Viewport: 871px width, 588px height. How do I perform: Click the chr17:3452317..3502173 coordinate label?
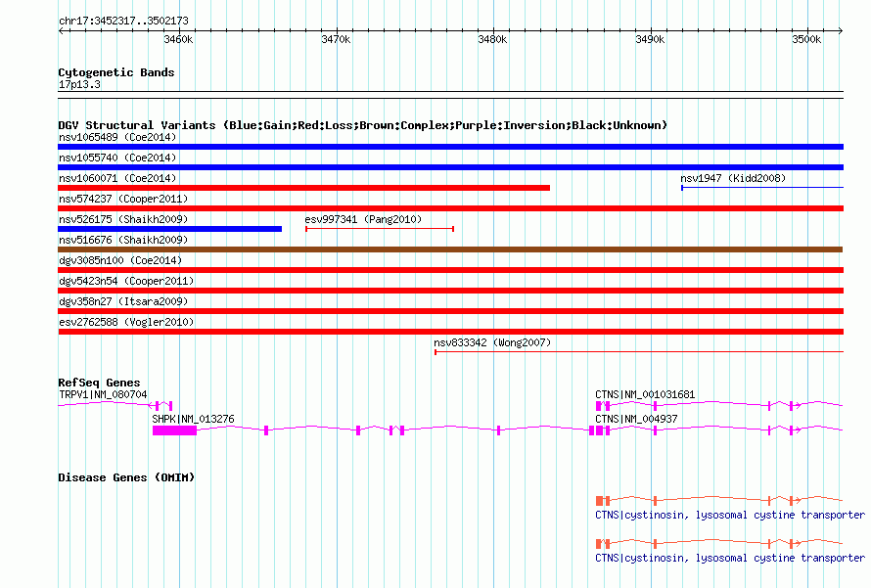(123, 22)
